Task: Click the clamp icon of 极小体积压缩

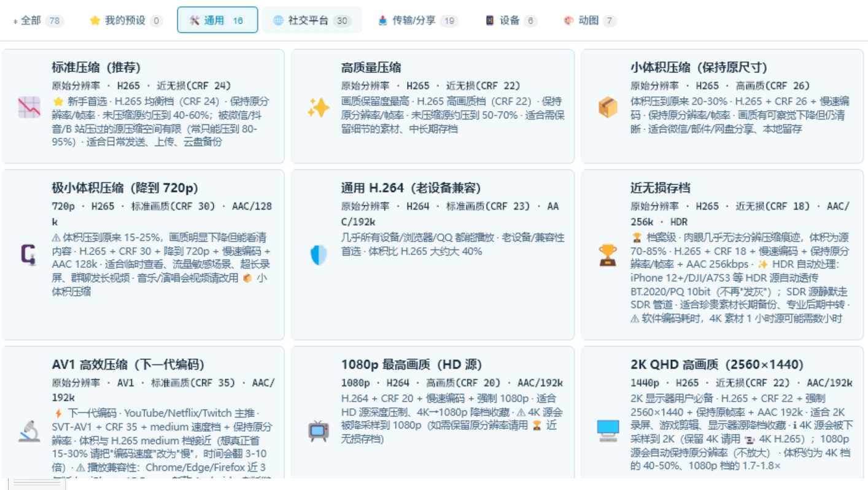Action: [29, 255]
